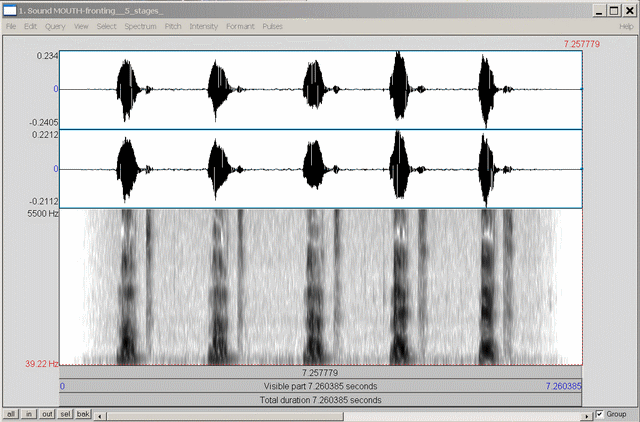Expand the Pitch menu
This screenshot has width=640, height=422.
pyautogui.click(x=173, y=25)
